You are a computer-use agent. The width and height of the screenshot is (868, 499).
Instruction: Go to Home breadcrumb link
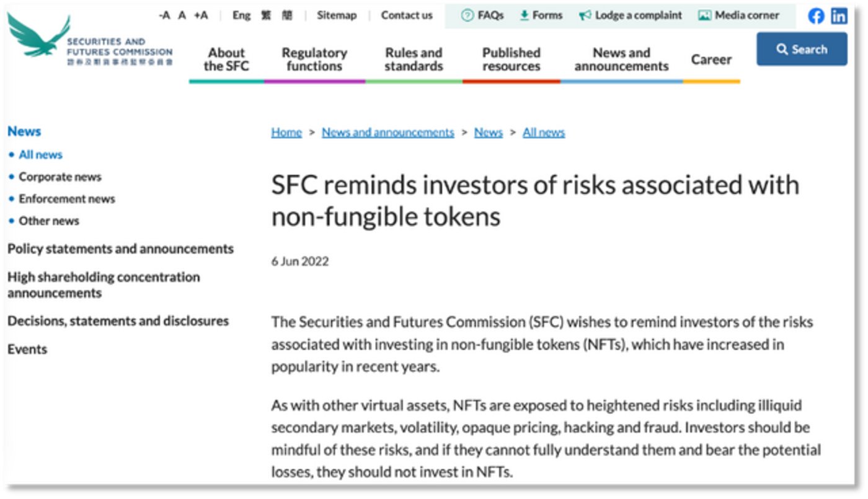286,132
